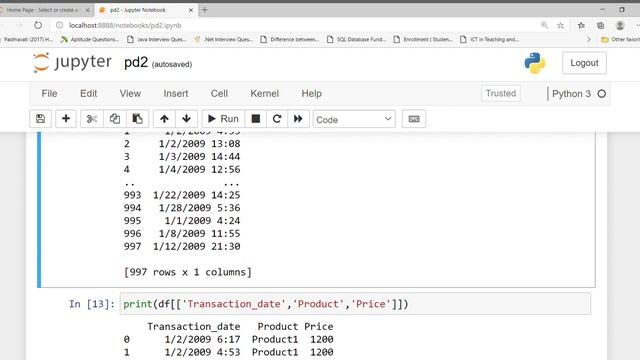The width and height of the screenshot is (640, 360).
Task: Click into code cell In [13]
Action: point(355,304)
